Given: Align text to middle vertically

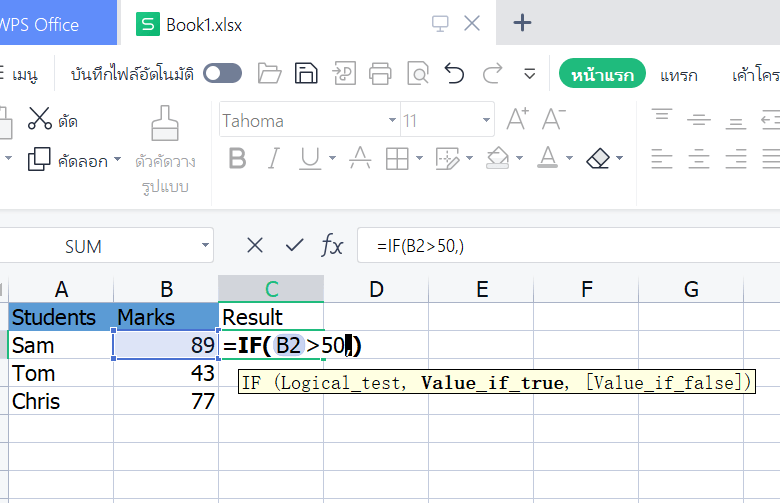Looking at the screenshot, I should (699, 119).
